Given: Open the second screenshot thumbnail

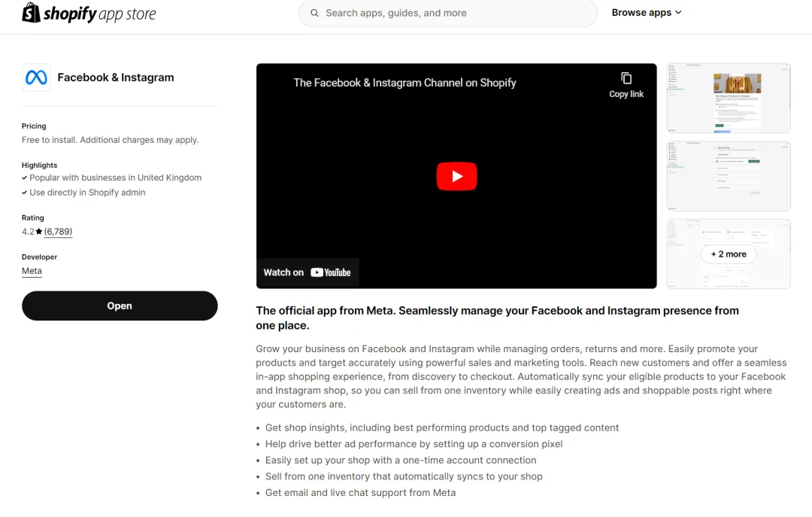Looking at the screenshot, I should point(729,176).
